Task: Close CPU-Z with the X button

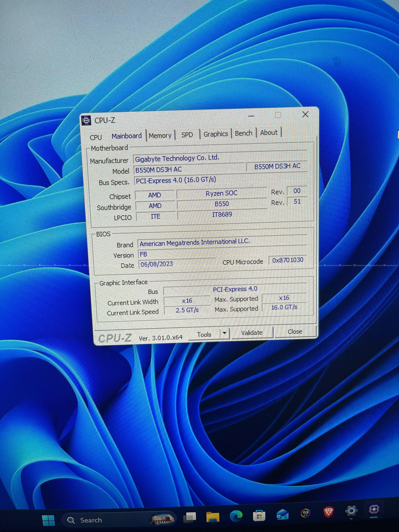Action: coord(305,115)
